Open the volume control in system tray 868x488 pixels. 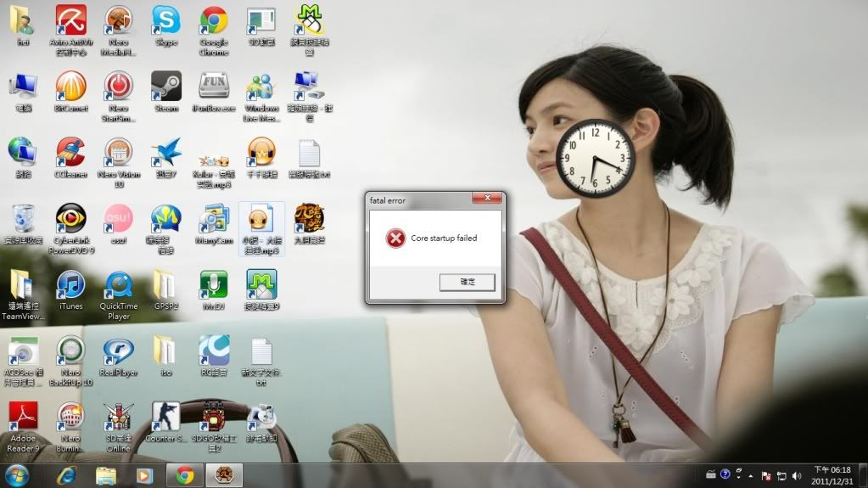coord(797,475)
